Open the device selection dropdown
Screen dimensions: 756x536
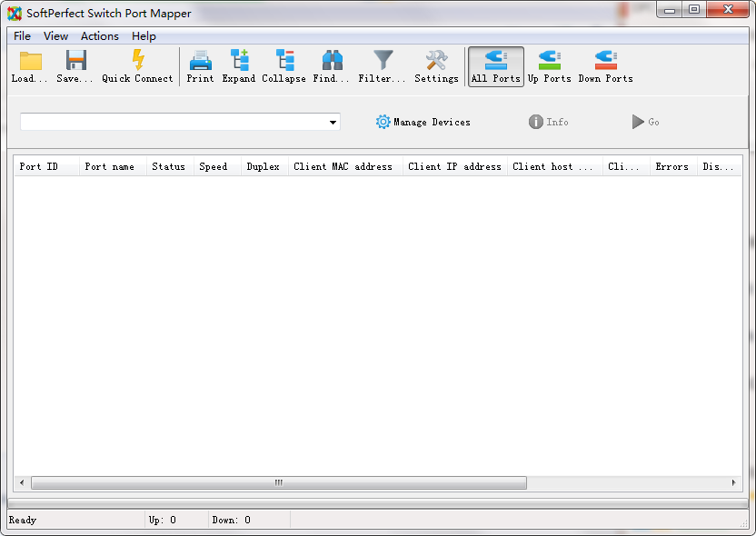tap(333, 122)
